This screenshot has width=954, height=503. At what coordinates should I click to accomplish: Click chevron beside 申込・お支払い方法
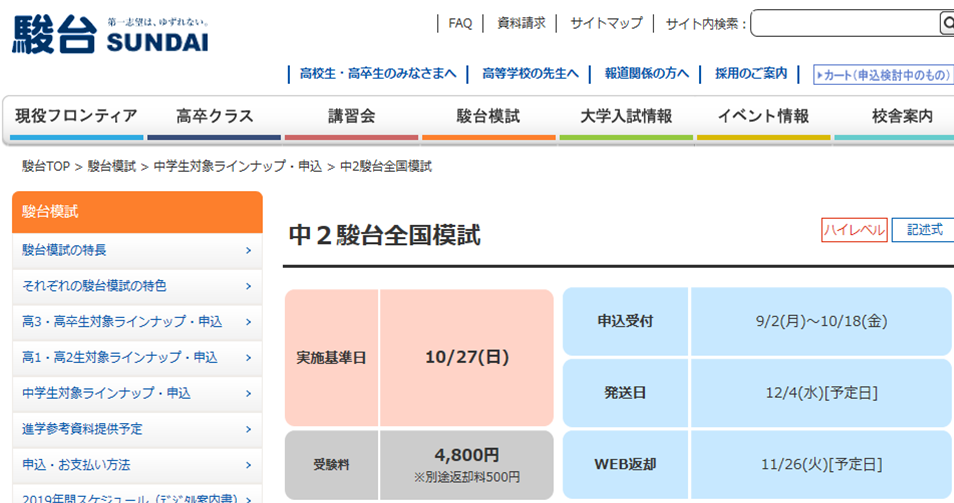pos(248,465)
